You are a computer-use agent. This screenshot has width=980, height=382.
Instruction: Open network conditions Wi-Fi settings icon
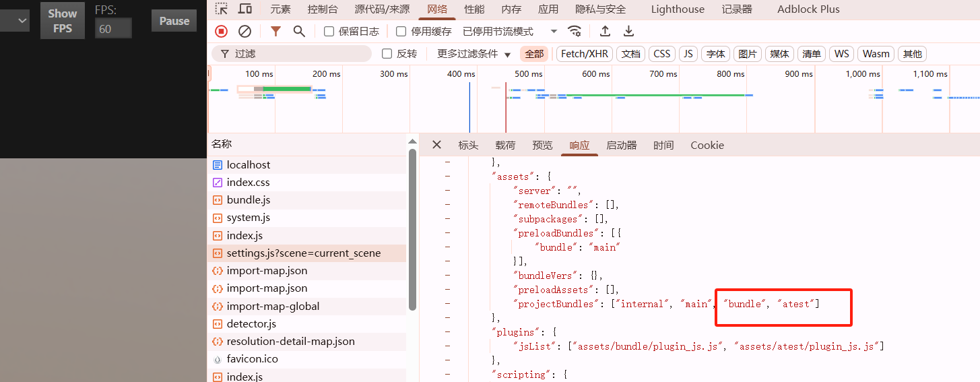tap(575, 31)
